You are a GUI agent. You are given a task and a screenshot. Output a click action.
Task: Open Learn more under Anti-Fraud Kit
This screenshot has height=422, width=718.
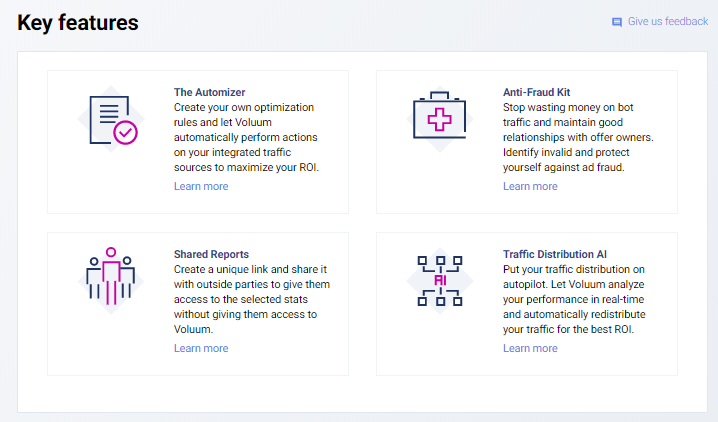click(x=530, y=186)
